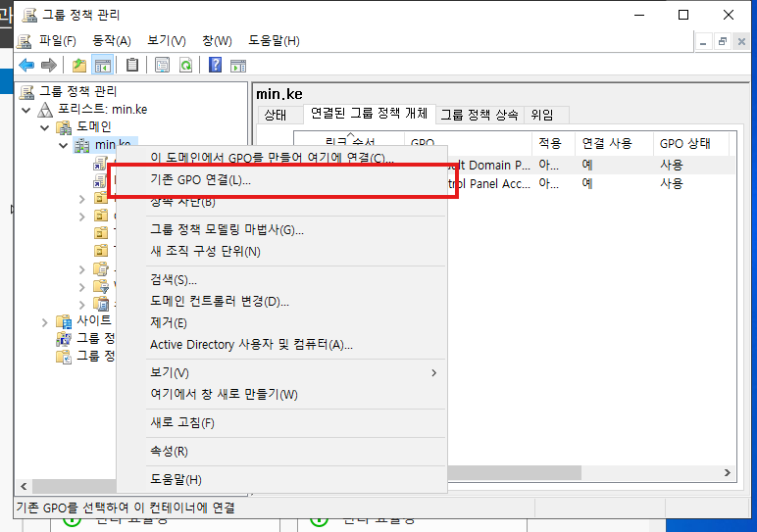Select the Group Policy Objects scroll folder icon
This screenshot has height=532, width=757.
click(x=101, y=269)
